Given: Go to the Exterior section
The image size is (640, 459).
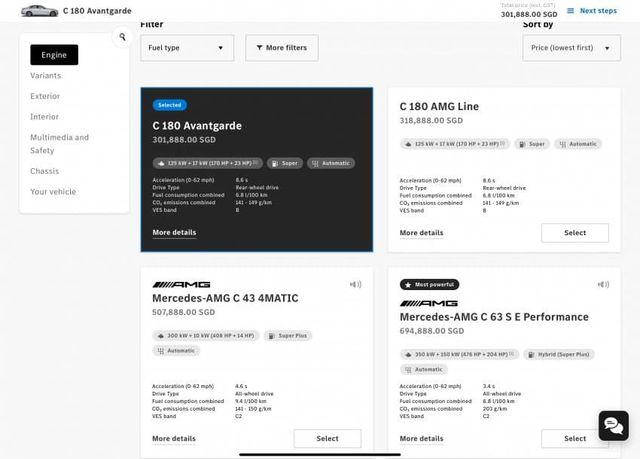Looking at the screenshot, I should (45, 97).
